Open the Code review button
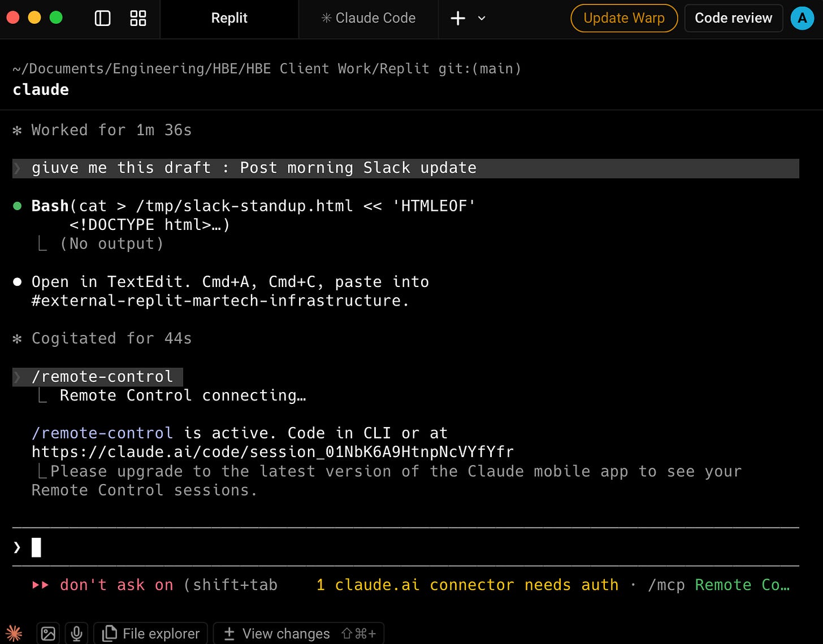 (733, 18)
